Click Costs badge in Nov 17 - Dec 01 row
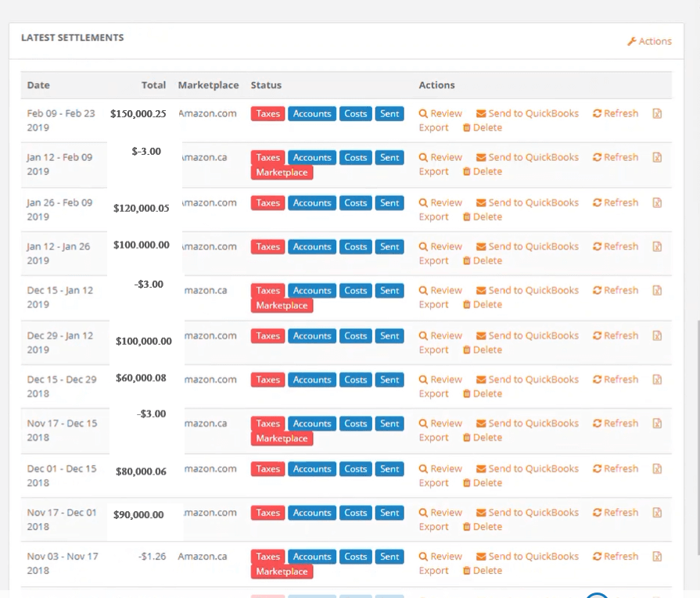 355,512
